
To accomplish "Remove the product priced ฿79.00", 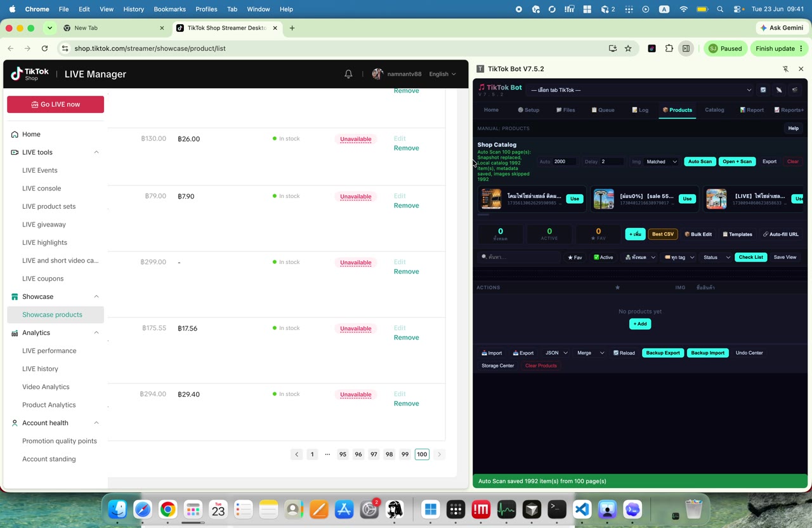I will [406, 206].
